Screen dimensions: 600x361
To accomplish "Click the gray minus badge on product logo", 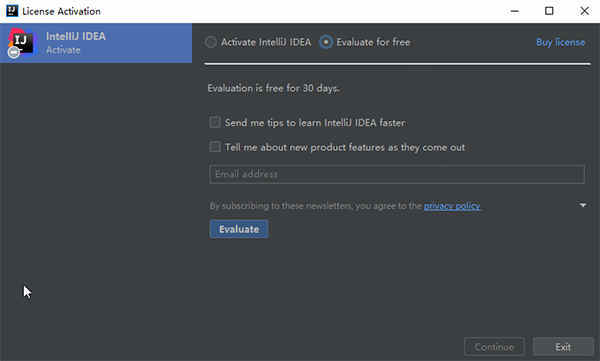I will click(14, 52).
